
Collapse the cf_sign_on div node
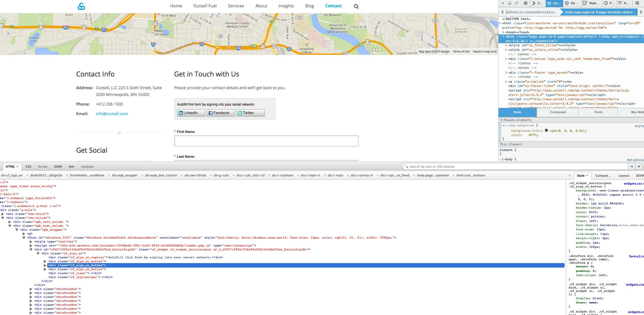click(38, 253)
